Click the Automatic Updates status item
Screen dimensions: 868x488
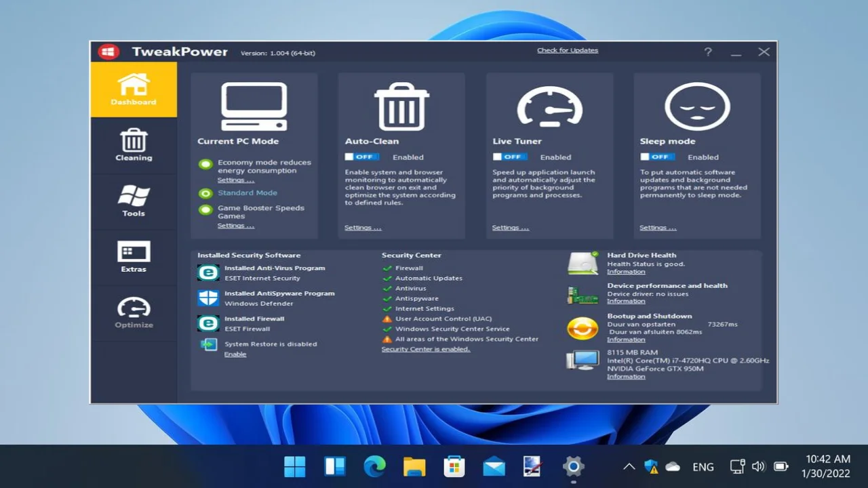tap(422, 279)
